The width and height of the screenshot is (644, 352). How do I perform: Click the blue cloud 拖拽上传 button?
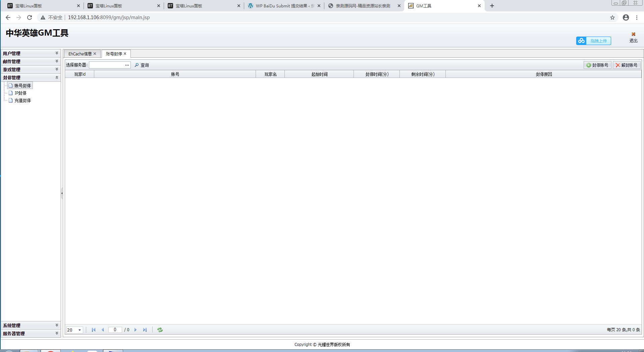[x=594, y=41]
